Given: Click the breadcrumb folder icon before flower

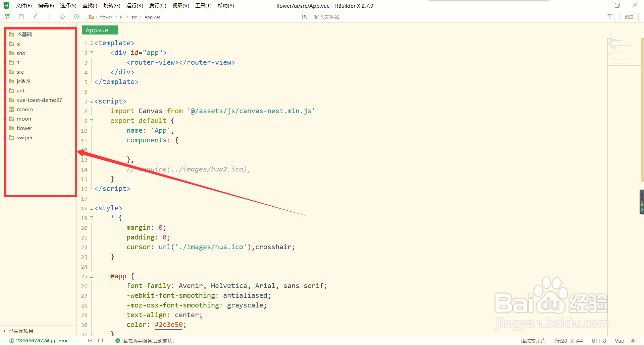Looking at the screenshot, I should (x=91, y=17).
